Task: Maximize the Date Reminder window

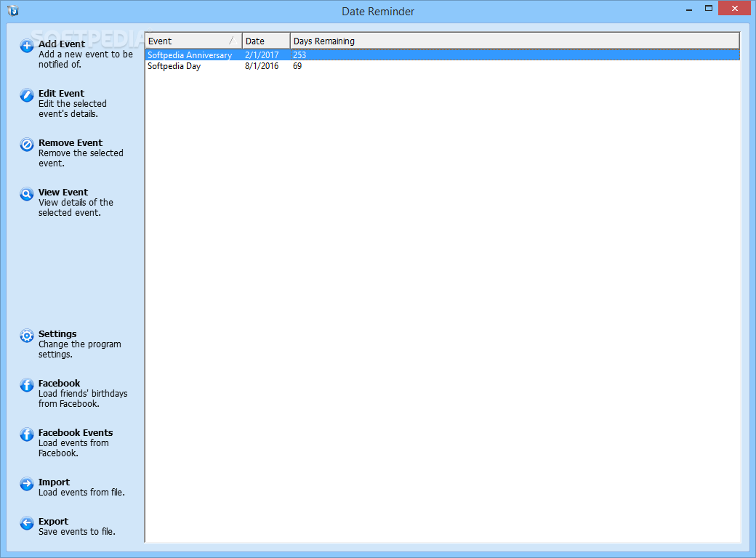Action: coord(708,8)
